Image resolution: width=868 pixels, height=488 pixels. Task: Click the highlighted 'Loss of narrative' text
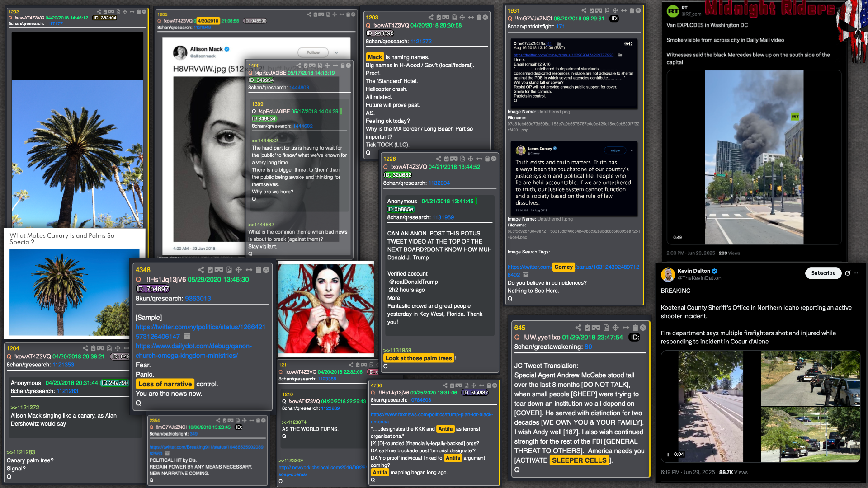pos(165,384)
